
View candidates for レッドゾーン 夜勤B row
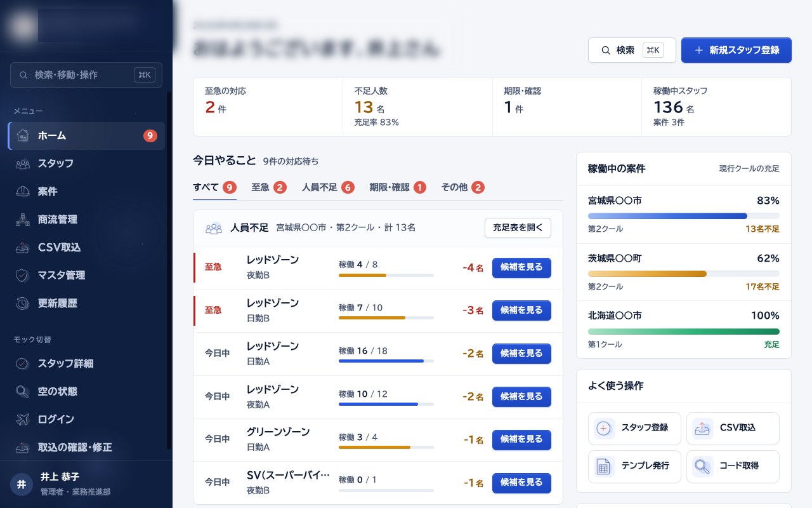pos(521,267)
